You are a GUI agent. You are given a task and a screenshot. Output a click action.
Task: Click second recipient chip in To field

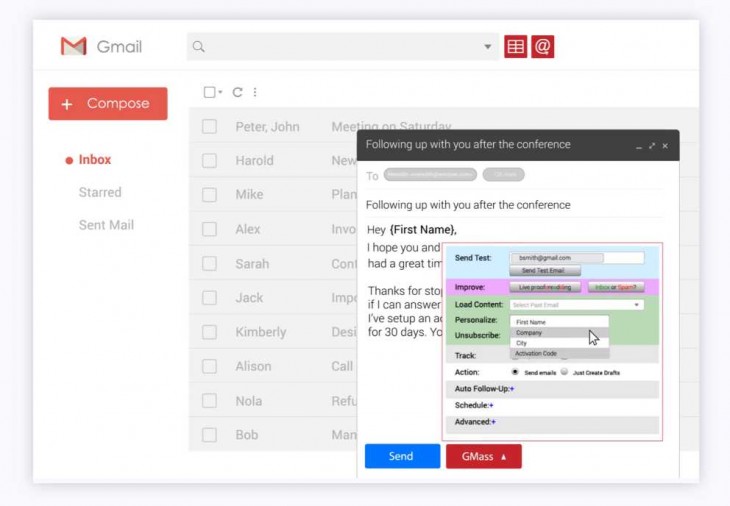coord(503,175)
